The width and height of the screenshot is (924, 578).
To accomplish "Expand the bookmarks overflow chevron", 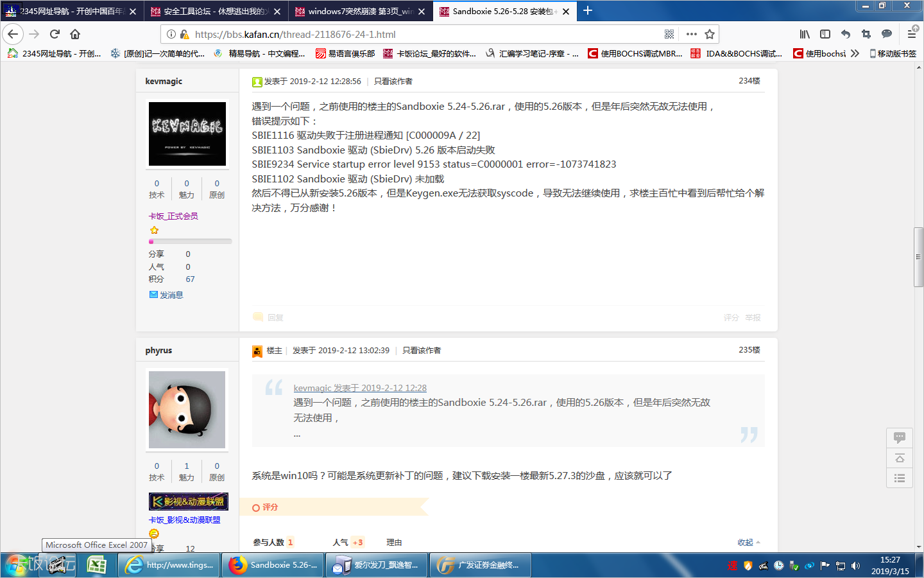I will pyautogui.click(x=855, y=53).
